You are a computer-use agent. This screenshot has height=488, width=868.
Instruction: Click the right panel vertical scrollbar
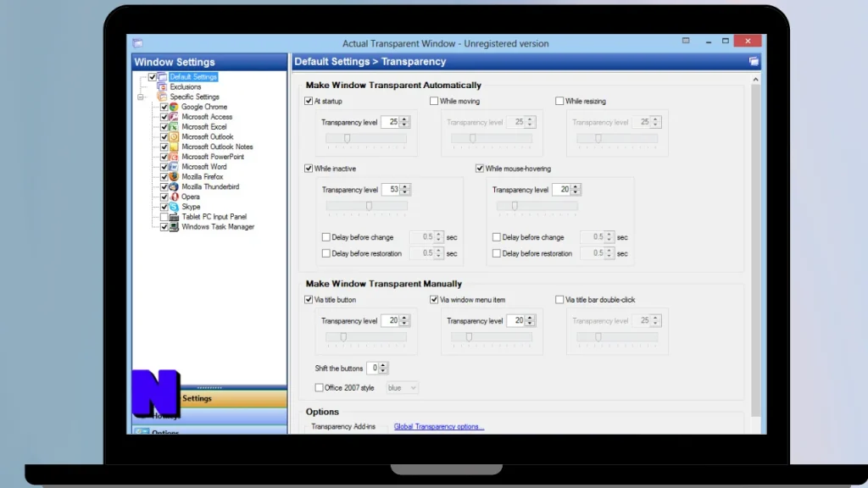pos(755,252)
